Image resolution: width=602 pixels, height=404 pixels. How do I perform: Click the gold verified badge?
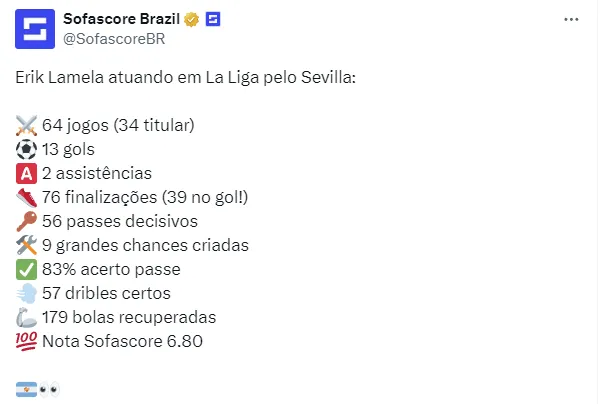coord(190,19)
